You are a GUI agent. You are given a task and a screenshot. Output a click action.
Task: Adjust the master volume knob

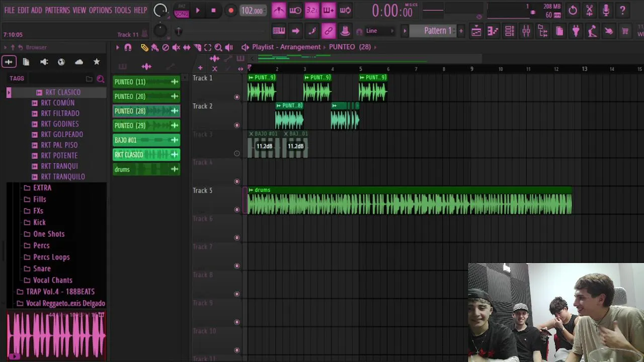(x=160, y=10)
